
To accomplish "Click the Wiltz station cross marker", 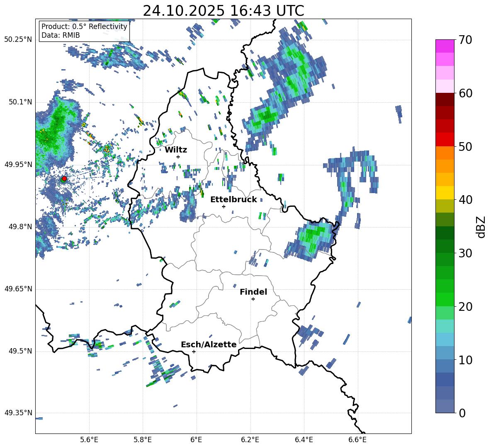I will pyautogui.click(x=178, y=157).
